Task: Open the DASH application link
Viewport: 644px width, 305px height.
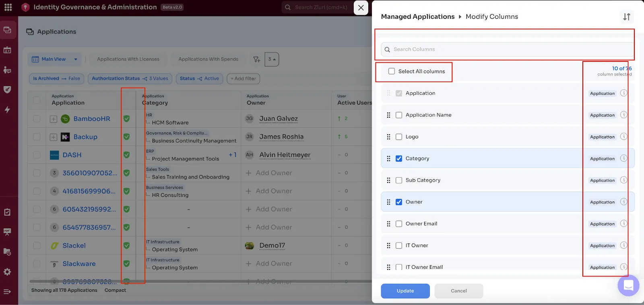Action: point(72,155)
